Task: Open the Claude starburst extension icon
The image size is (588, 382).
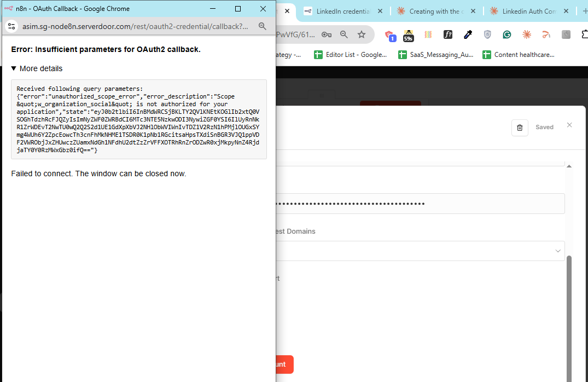Action: click(527, 34)
